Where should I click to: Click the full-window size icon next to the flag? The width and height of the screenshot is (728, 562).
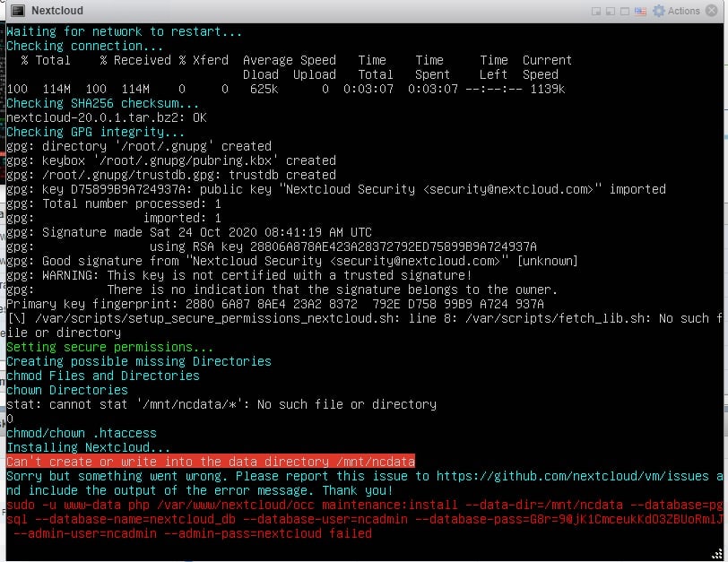[x=625, y=11]
